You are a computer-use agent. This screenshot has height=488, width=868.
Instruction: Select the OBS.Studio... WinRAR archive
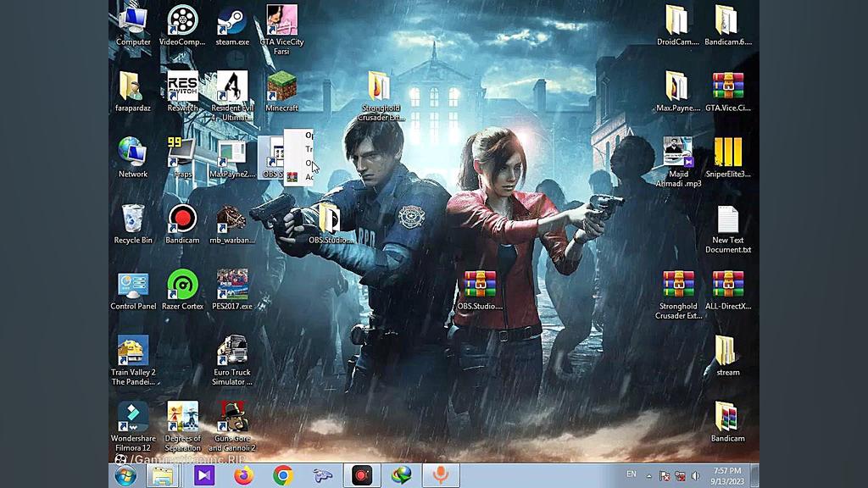coord(480,290)
